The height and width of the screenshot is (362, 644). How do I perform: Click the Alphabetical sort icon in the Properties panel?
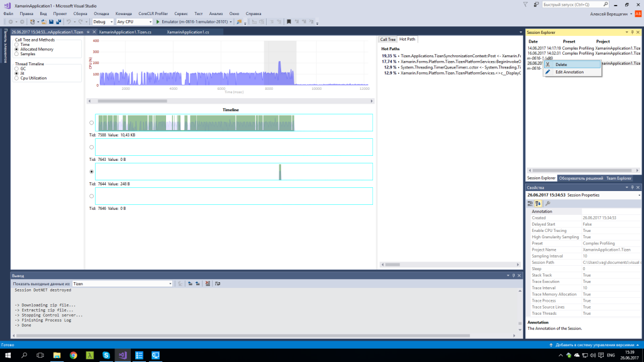point(538,204)
